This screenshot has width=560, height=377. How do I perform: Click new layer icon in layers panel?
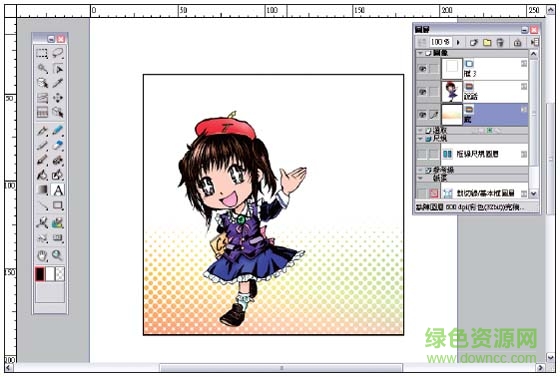[474, 42]
